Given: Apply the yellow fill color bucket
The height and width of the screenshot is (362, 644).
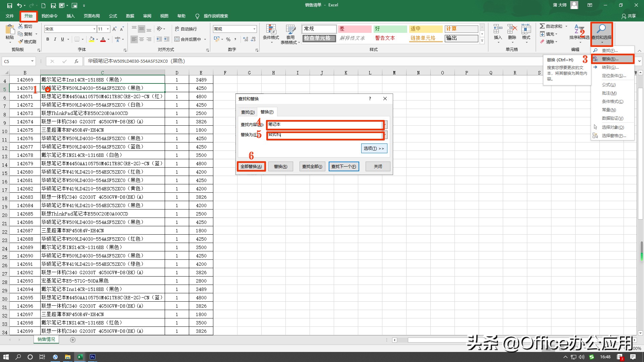Looking at the screenshot, I should (x=92, y=39).
